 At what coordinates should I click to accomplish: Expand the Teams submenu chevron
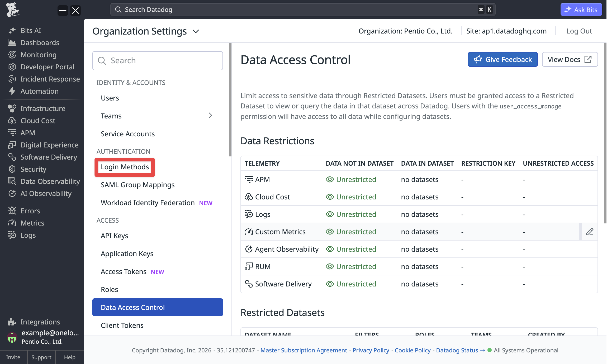pyautogui.click(x=210, y=115)
